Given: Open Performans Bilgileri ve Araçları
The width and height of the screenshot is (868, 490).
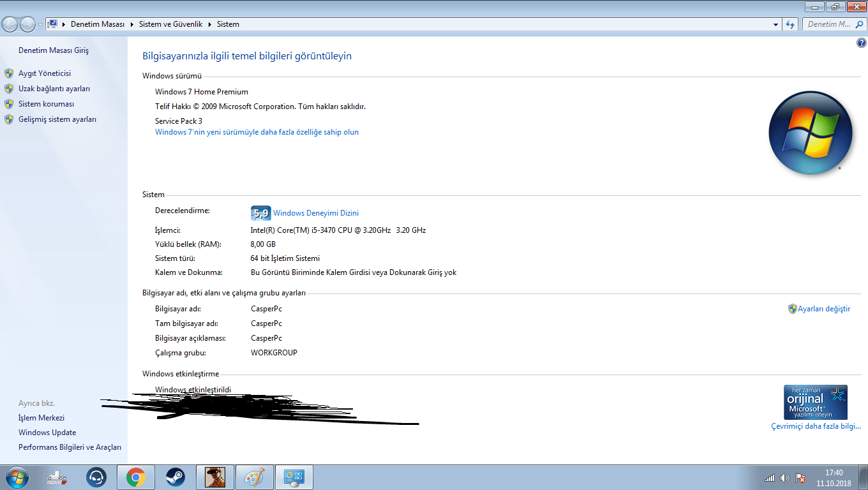Looking at the screenshot, I should pyautogui.click(x=70, y=447).
